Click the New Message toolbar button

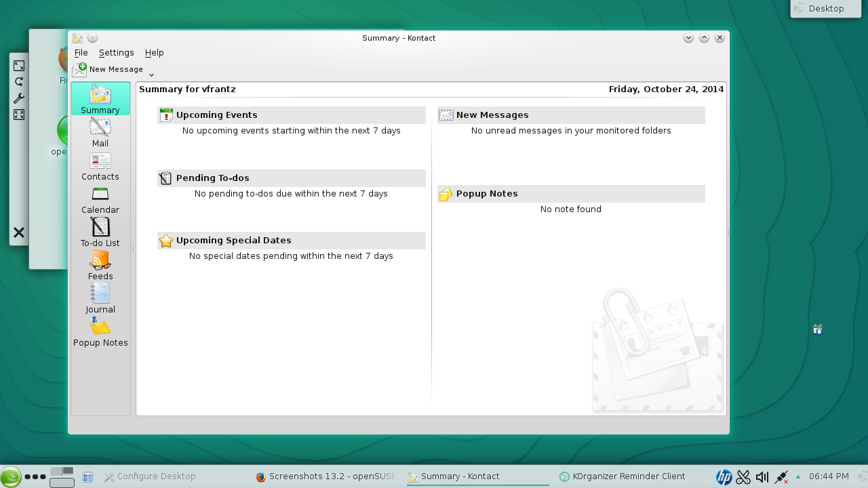108,69
